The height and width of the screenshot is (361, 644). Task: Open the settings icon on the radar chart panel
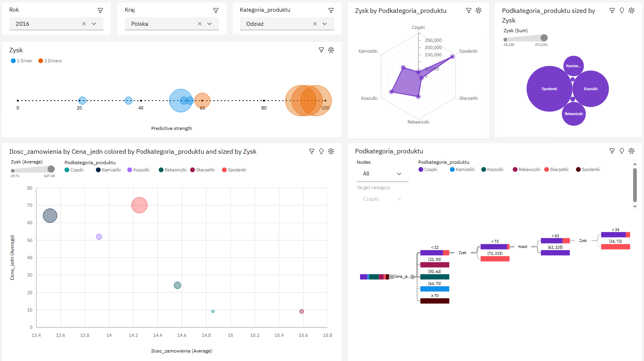(478, 10)
